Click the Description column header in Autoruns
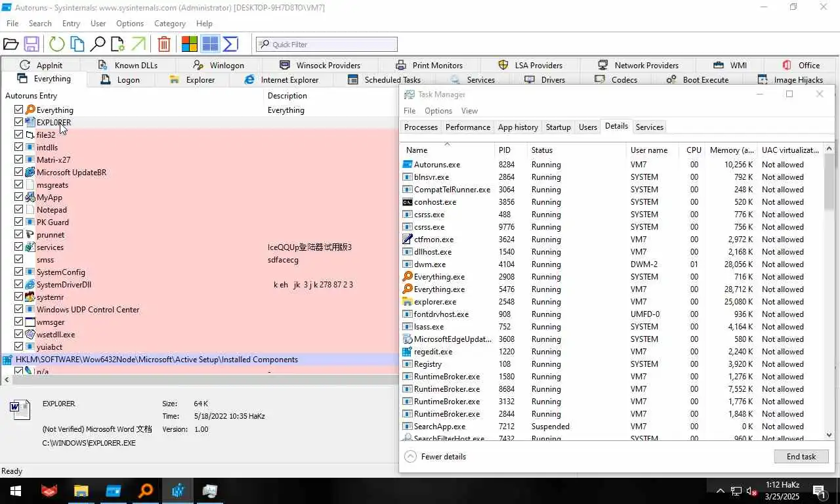Screen dimensions: 840x504 click(x=330, y=96)
